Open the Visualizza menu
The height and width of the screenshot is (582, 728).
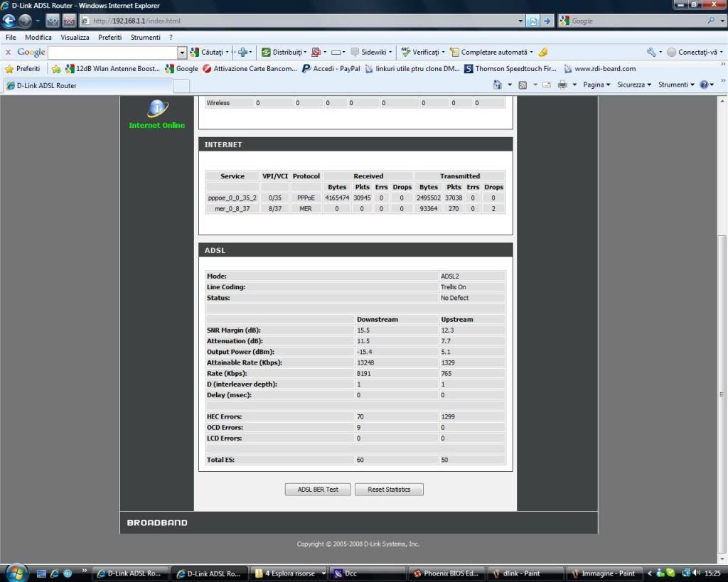(75, 37)
